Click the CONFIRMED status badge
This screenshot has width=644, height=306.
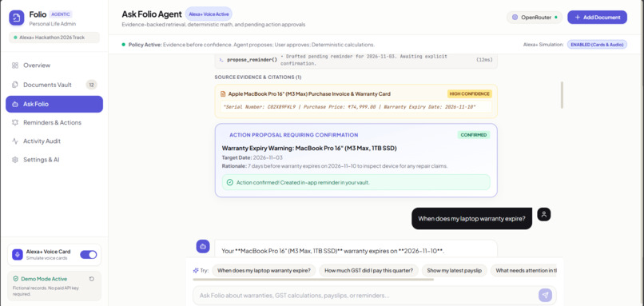click(474, 135)
